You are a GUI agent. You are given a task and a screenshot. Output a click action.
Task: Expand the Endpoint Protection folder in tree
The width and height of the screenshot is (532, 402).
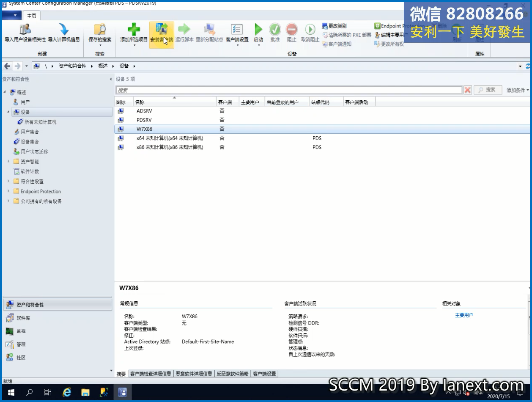point(8,191)
